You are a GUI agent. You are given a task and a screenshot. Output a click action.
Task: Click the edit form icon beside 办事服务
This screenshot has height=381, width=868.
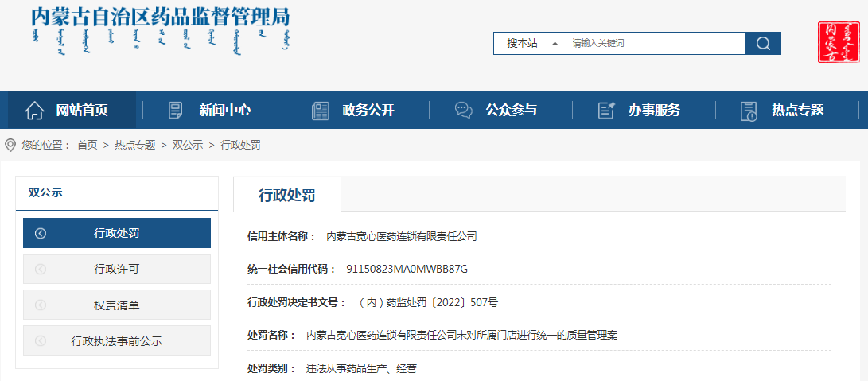pos(607,111)
